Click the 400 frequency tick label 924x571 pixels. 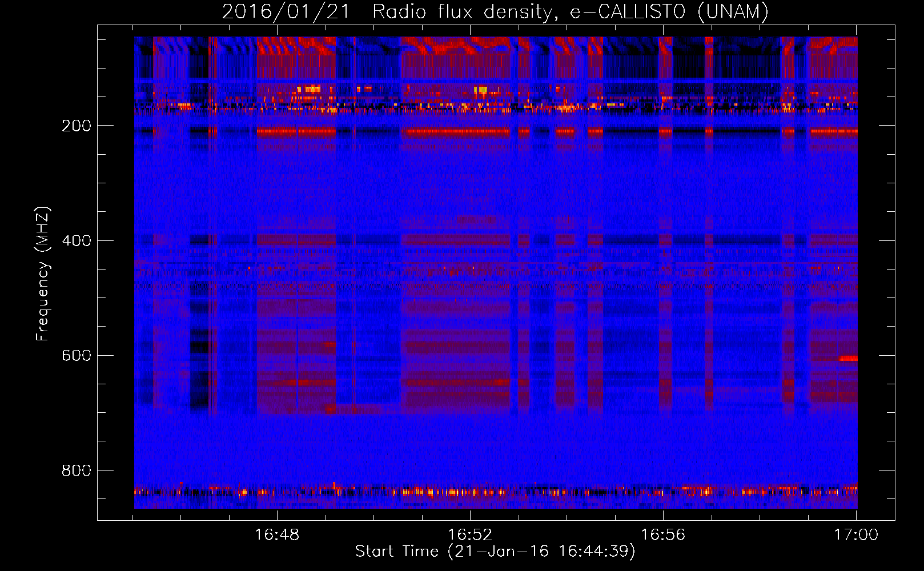coord(77,241)
